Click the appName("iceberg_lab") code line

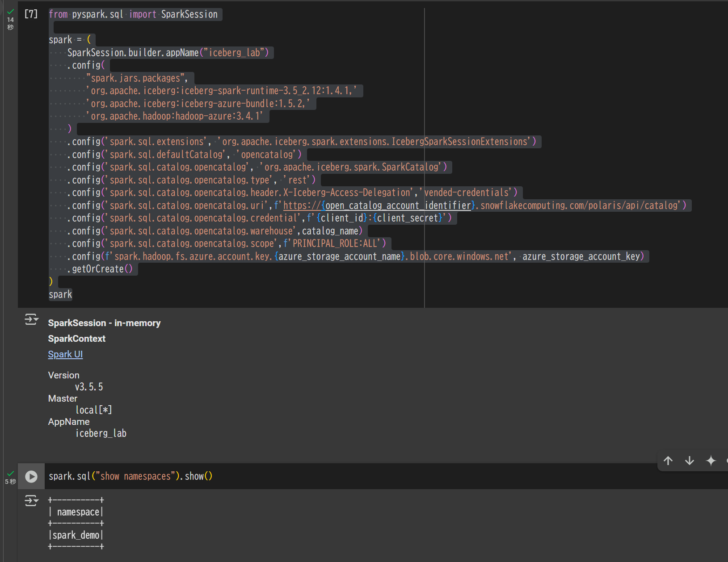(168, 53)
